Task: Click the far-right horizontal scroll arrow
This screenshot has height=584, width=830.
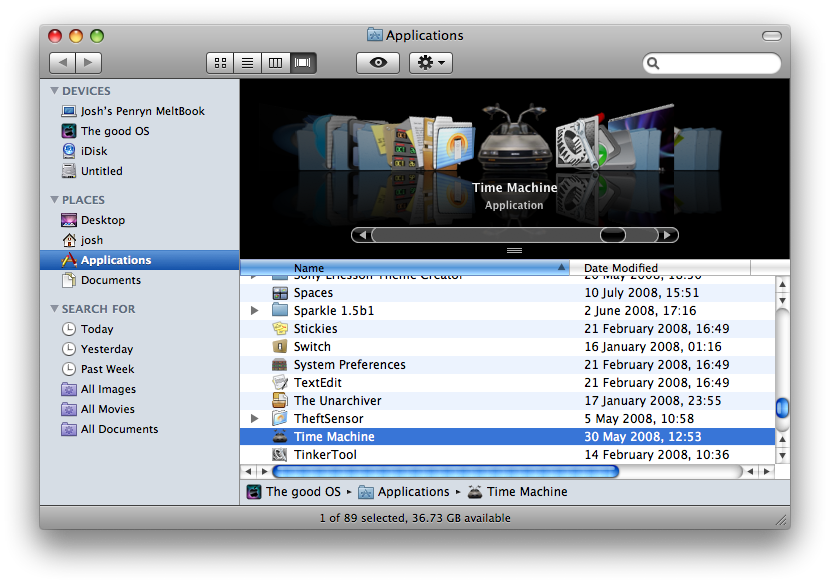Action: tap(766, 471)
